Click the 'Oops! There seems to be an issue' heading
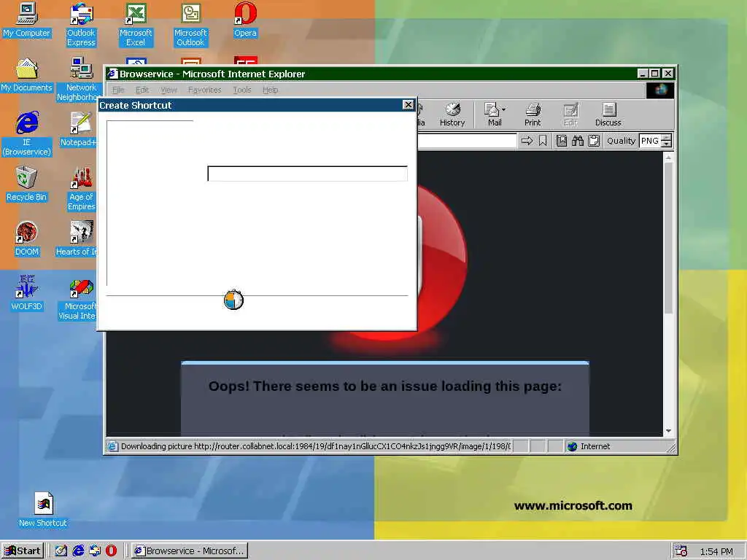 click(x=385, y=386)
